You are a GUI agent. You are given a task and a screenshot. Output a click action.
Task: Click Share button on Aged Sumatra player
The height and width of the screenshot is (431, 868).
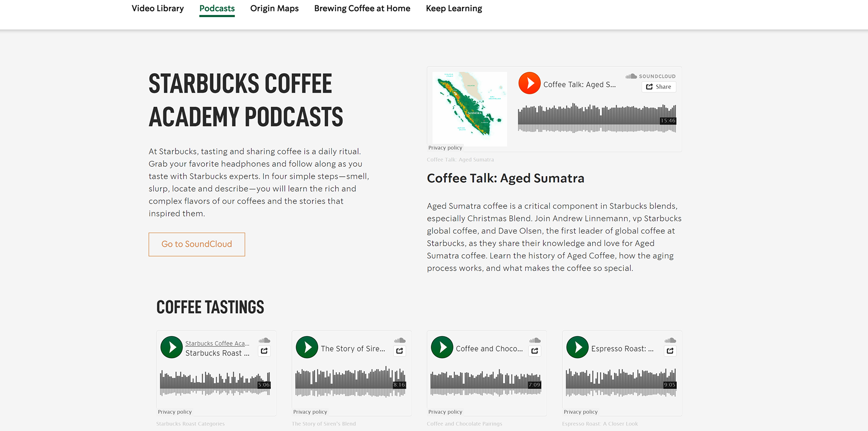coord(659,87)
